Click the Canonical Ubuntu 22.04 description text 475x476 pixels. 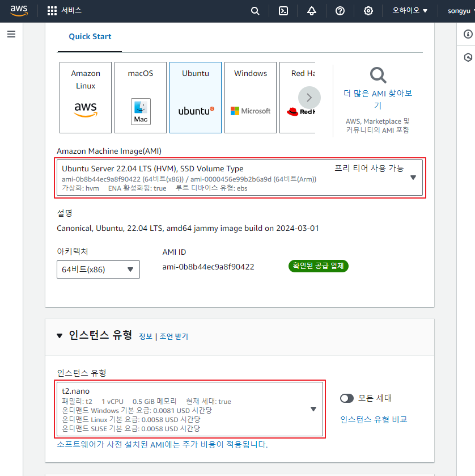188,228
